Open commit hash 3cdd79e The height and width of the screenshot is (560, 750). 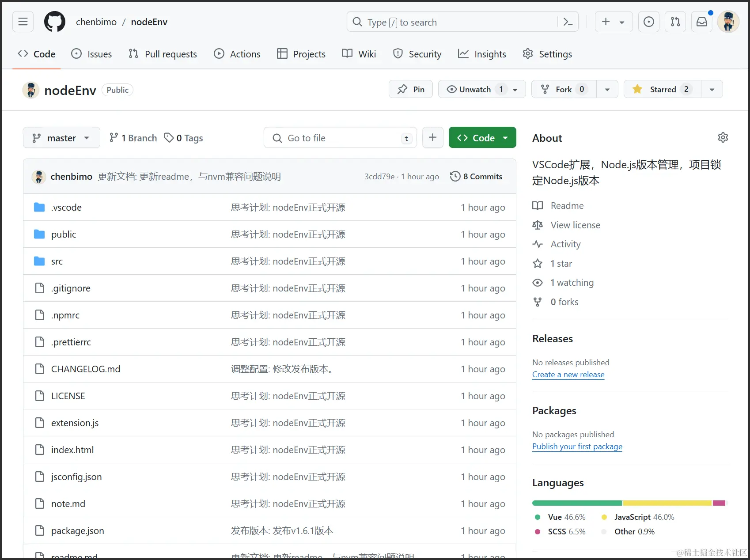(379, 176)
